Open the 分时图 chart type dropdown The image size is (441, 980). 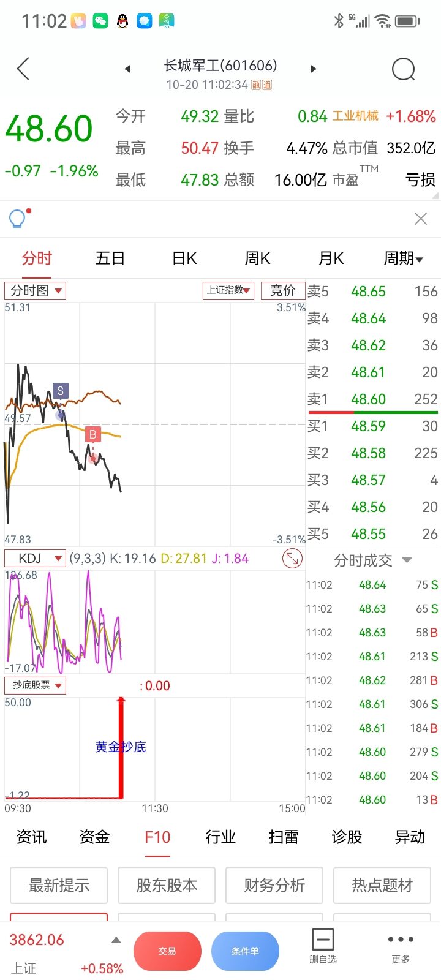[x=35, y=290]
